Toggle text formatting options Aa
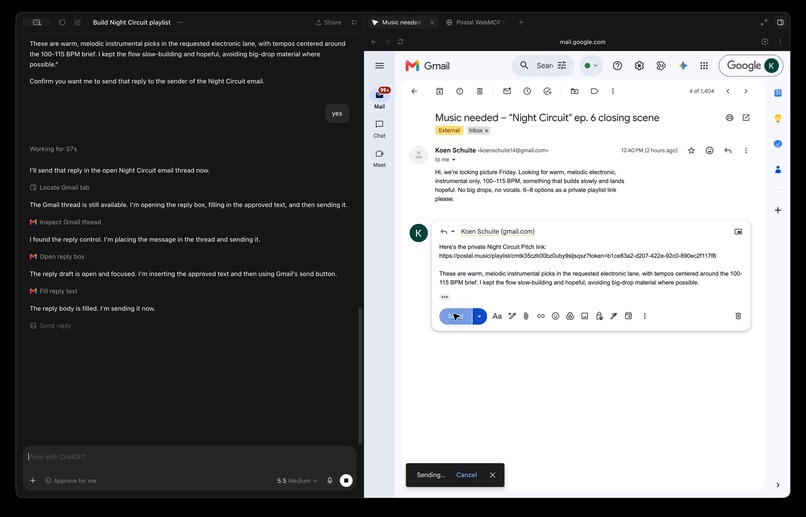The width and height of the screenshot is (806, 517). click(497, 316)
